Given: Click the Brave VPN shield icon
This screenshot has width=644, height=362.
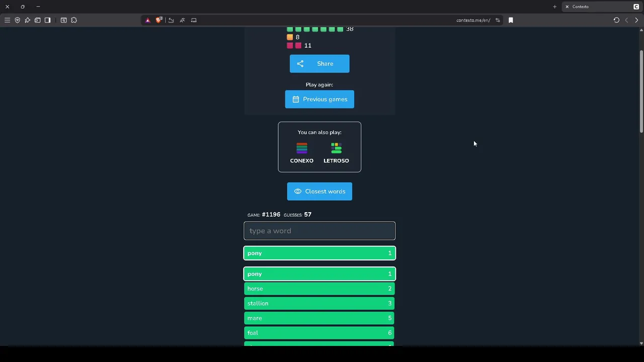Looking at the screenshot, I should tap(17, 20).
